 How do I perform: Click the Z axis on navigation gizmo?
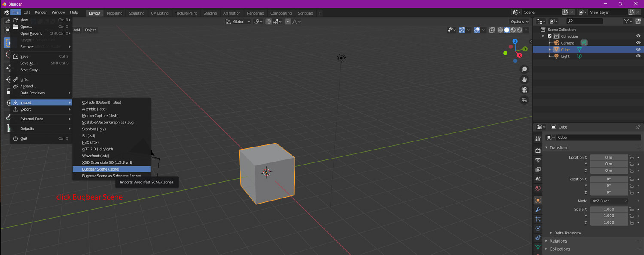515,42
